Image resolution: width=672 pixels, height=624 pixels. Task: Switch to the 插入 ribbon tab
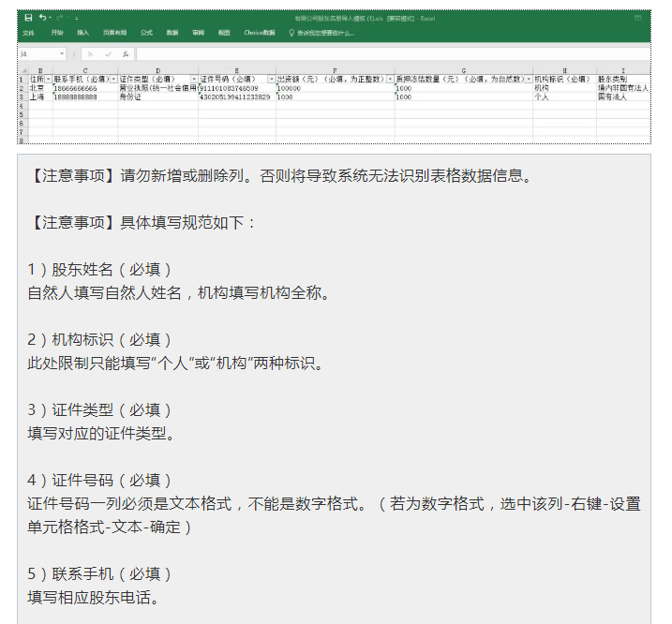[82, 33]
